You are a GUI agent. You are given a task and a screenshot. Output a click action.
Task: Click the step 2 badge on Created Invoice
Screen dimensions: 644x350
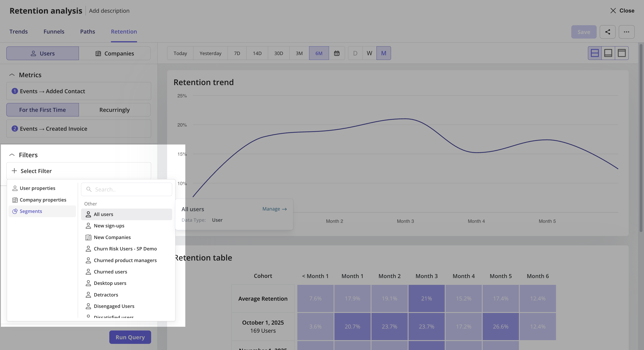(x=15, y=129)
